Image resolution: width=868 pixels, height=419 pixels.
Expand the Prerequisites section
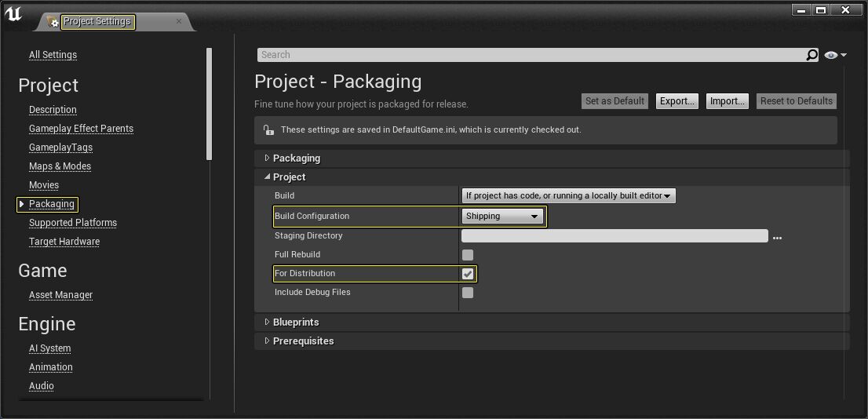point(268,341)
